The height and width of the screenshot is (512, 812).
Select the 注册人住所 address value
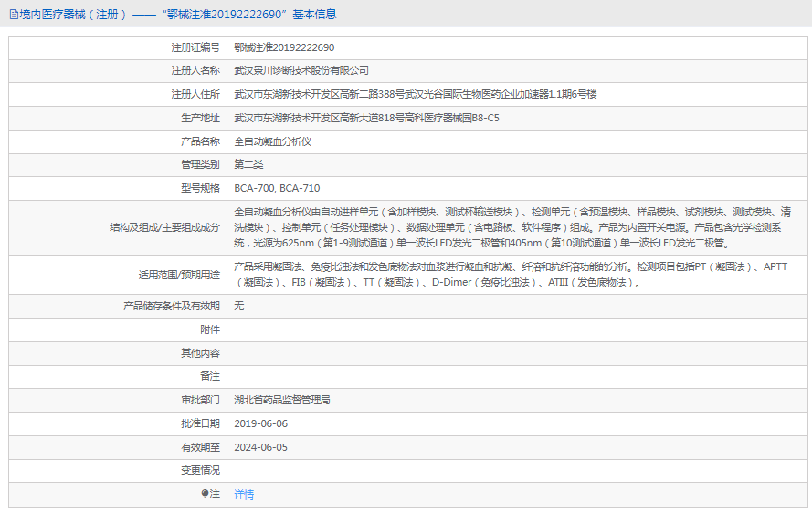pos(416,94)
